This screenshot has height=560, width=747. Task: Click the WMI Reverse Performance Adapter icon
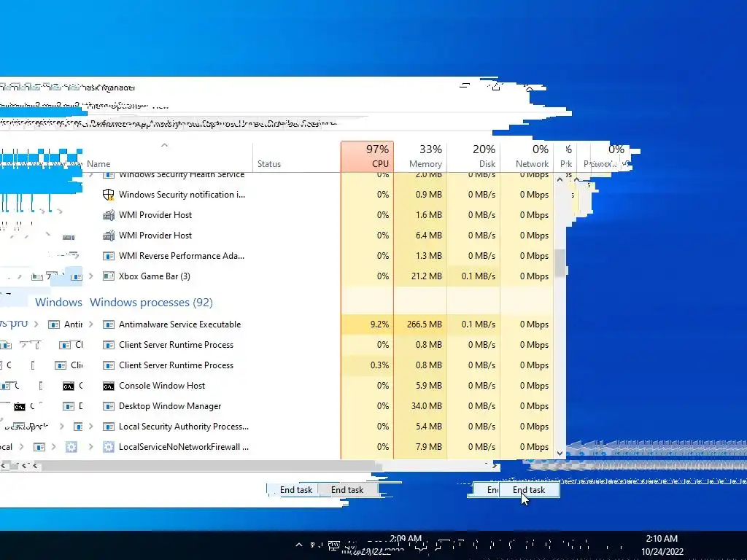(x=109, y=256)
